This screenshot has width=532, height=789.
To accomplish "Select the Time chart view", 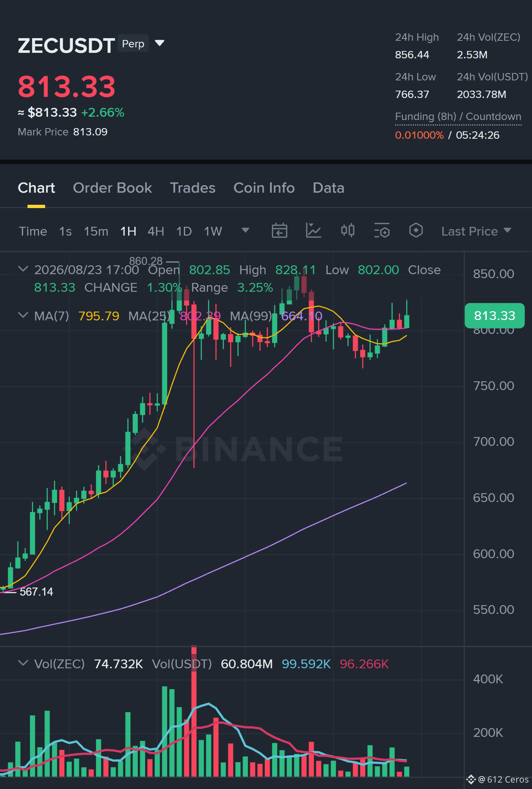I will [33, 231].
